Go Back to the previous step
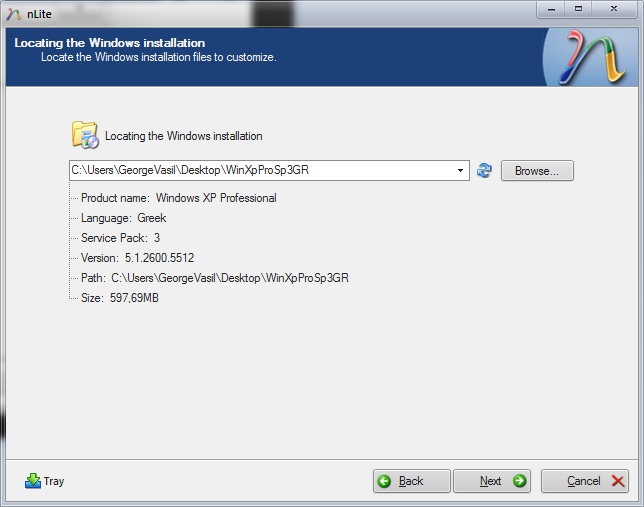Viewport: 644px width, 507px height. pyautogui.click(x=412, y=481)
